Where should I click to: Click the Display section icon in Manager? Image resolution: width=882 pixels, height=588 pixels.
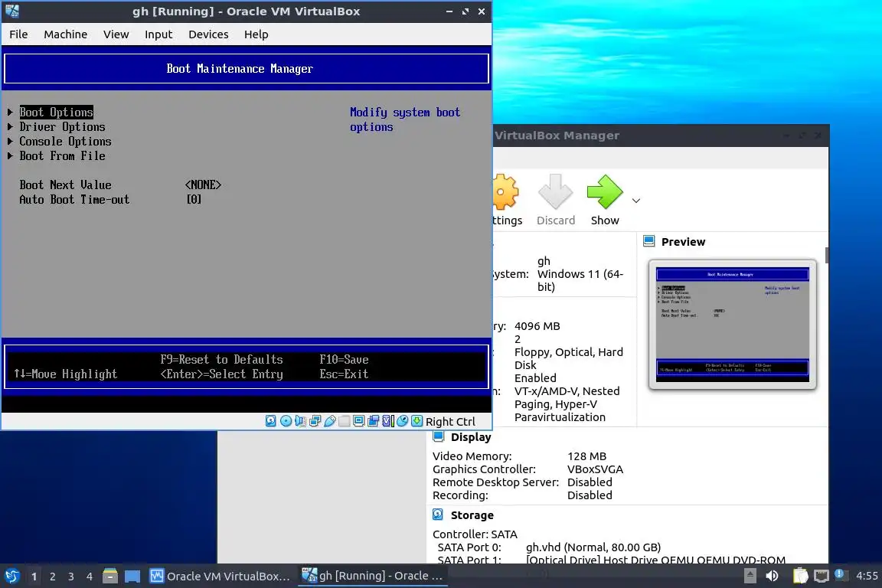(x=439, y=436)
